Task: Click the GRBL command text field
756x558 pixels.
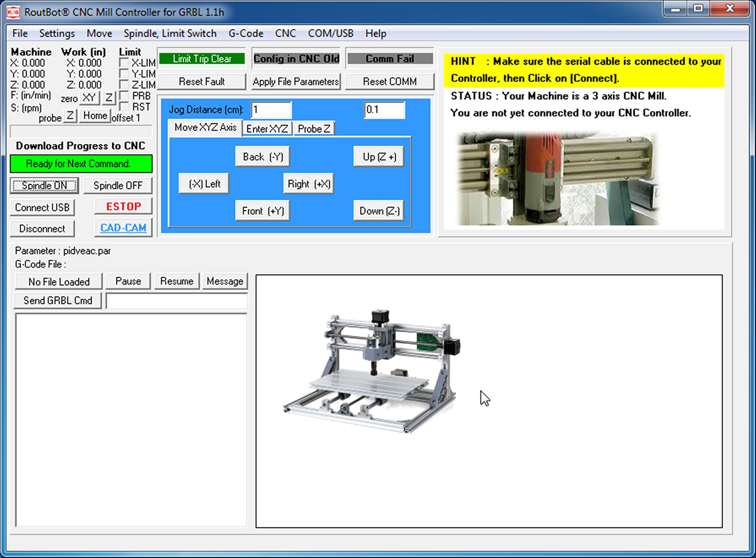Action: click(x=177, y=301)
